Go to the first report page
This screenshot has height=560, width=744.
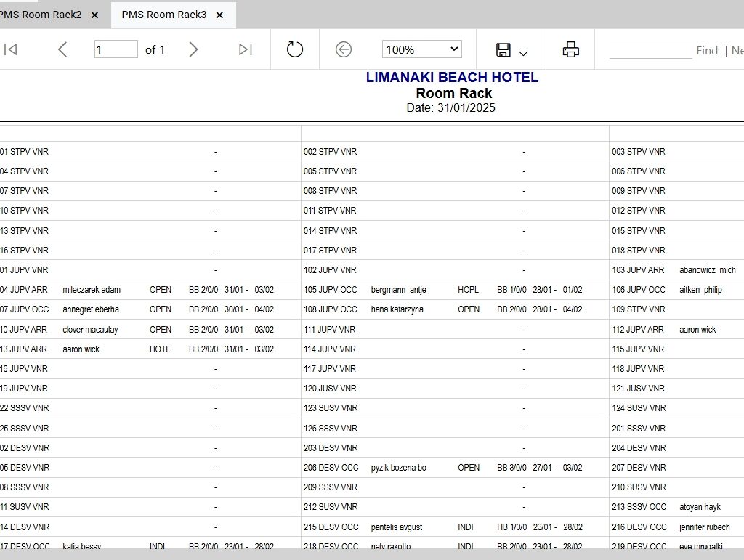(10, 49)
